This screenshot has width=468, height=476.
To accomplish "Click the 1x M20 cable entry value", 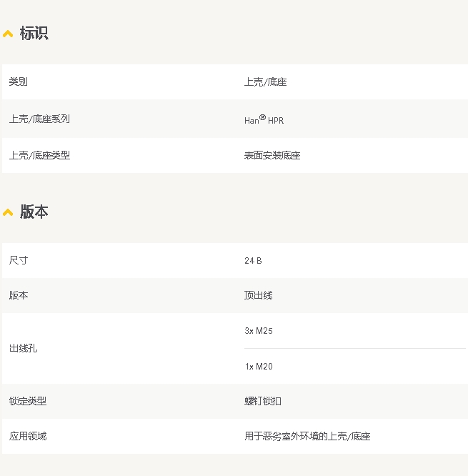I will coord(259,367).
